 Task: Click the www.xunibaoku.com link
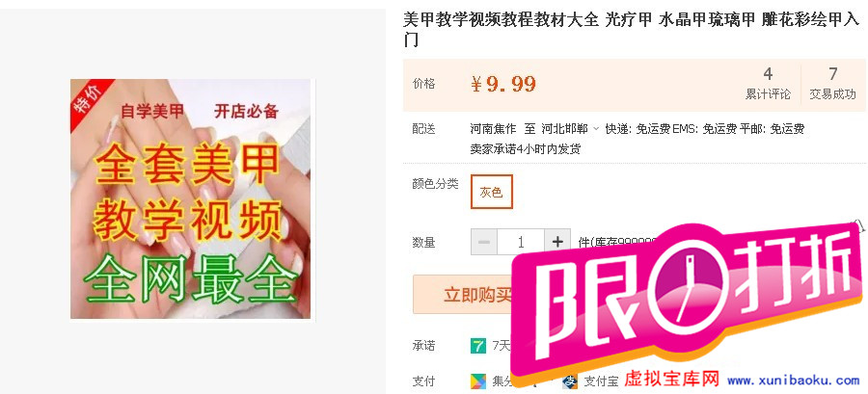(793, 381)
